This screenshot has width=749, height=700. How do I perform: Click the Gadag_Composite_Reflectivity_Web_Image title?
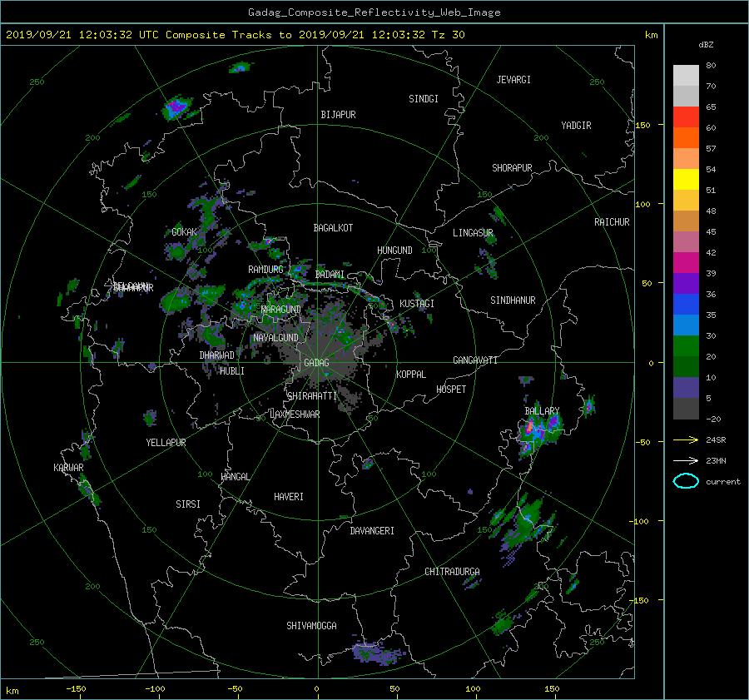click(374, 12)
